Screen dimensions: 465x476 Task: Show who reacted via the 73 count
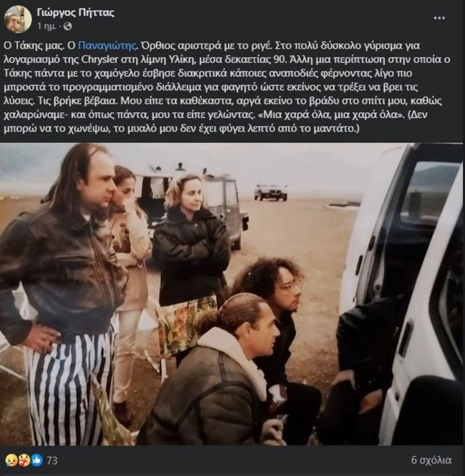pos(52,460)
